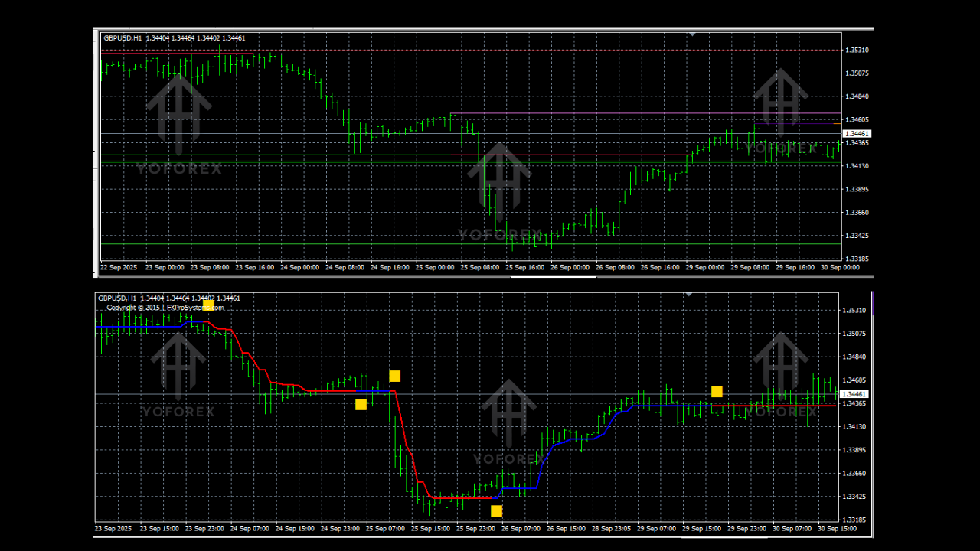Click the 1.34840 price scale label in the lower chart
The image size is (980, 551).
[x=854, y=357]
